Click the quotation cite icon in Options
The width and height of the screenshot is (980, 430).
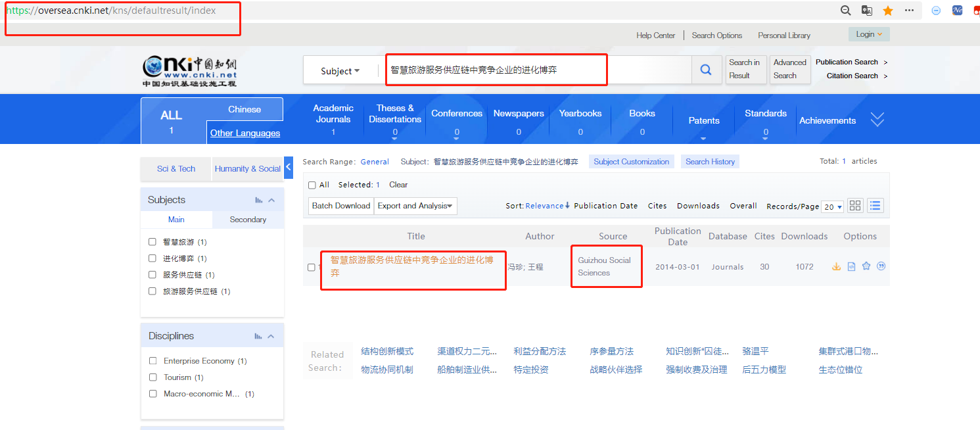pos(881,266)
